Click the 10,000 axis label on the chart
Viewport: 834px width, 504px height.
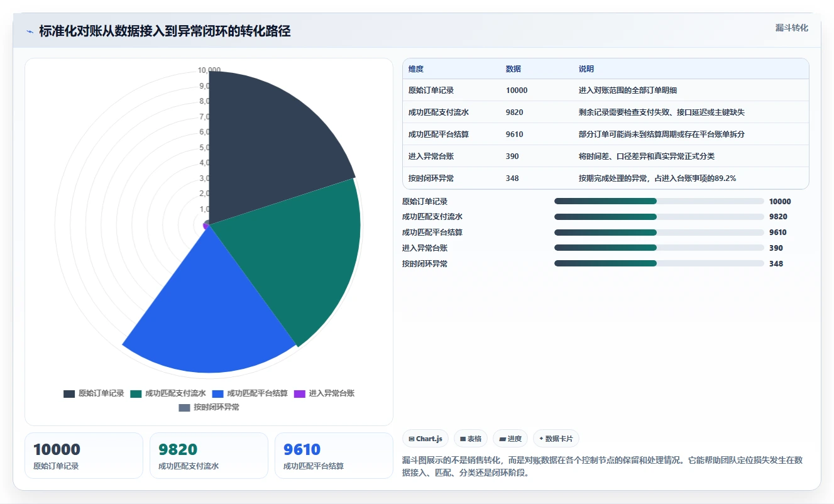point(209,70)
